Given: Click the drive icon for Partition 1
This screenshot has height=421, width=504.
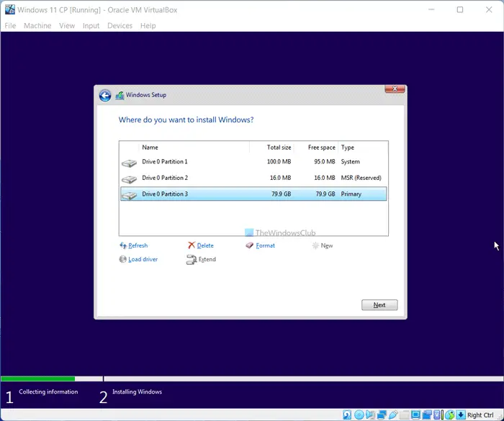Looking at the screenshot, I should pos(129,163).
